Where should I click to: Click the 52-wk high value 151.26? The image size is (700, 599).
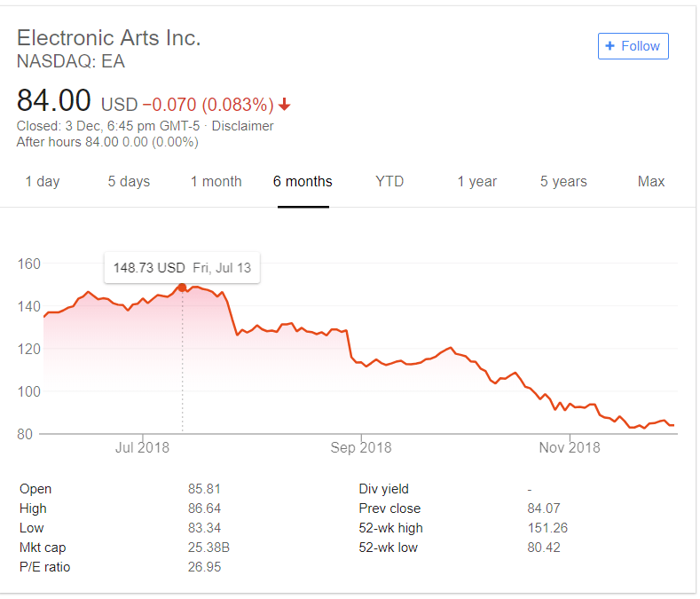click(x=547, y=528)
